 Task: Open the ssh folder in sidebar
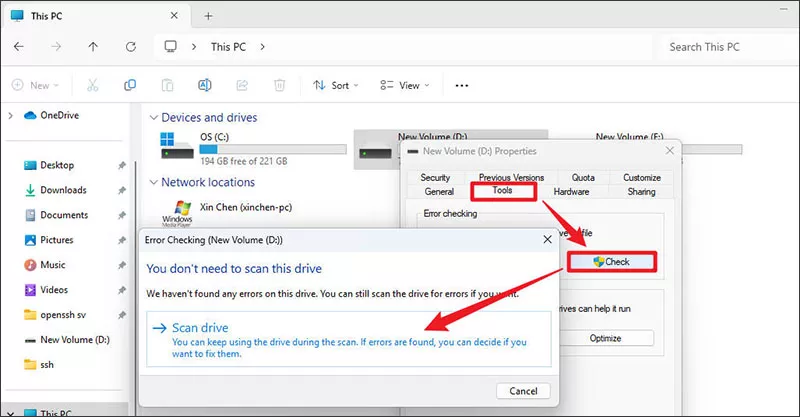39,364
